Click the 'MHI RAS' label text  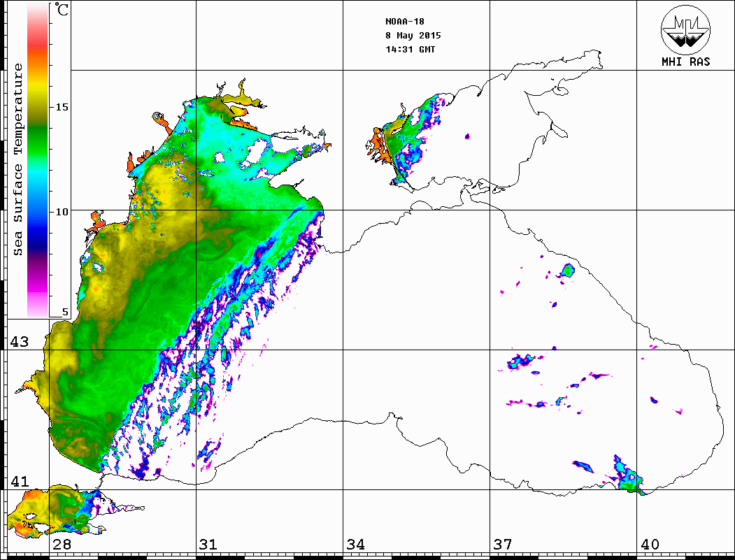pos(686,62)
